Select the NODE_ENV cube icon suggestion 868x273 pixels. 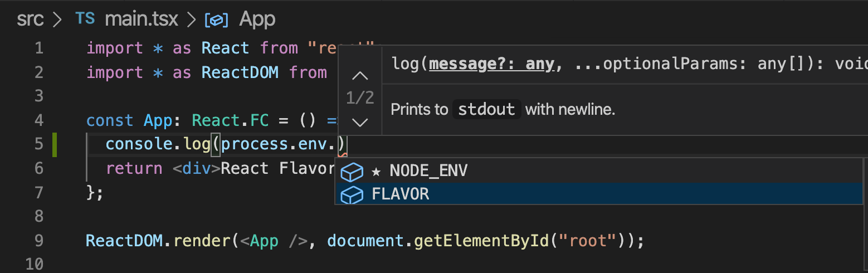(352, 171)
